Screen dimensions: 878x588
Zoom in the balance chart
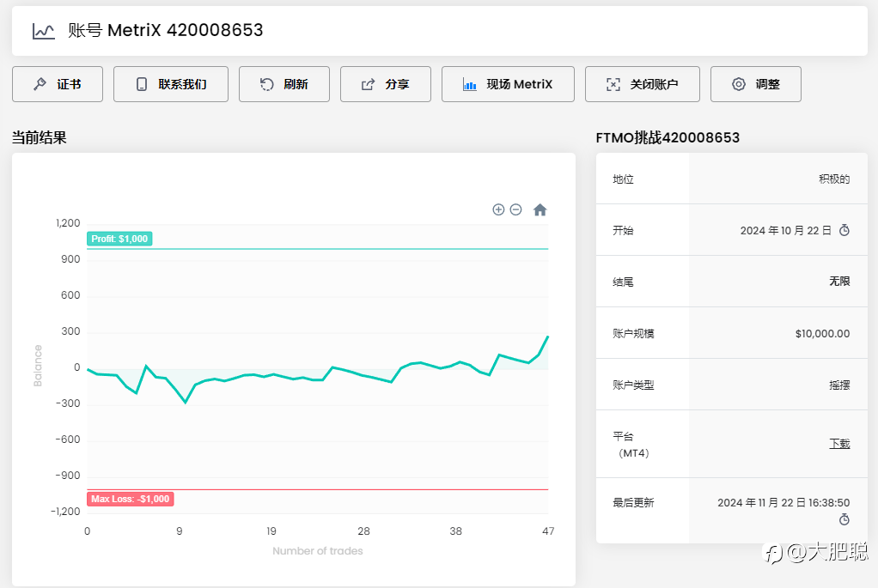tap(498, 209)
